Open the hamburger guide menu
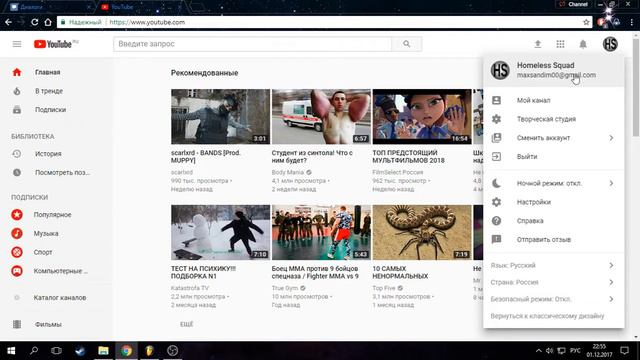 (x=17, y=44)
